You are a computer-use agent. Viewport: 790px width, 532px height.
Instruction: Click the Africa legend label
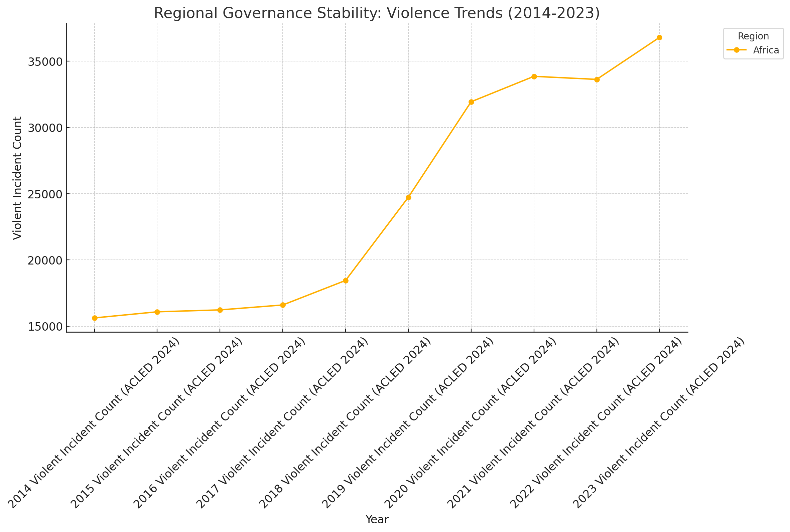[x=766, y=50]
